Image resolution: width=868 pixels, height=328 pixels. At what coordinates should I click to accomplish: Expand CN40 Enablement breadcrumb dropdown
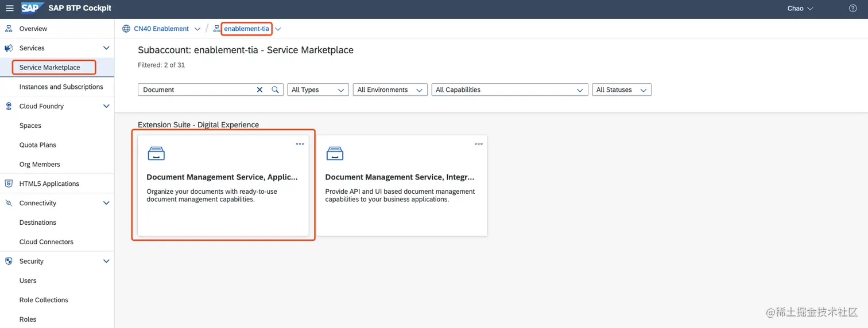pyautogui.click(x=197, y=29)
